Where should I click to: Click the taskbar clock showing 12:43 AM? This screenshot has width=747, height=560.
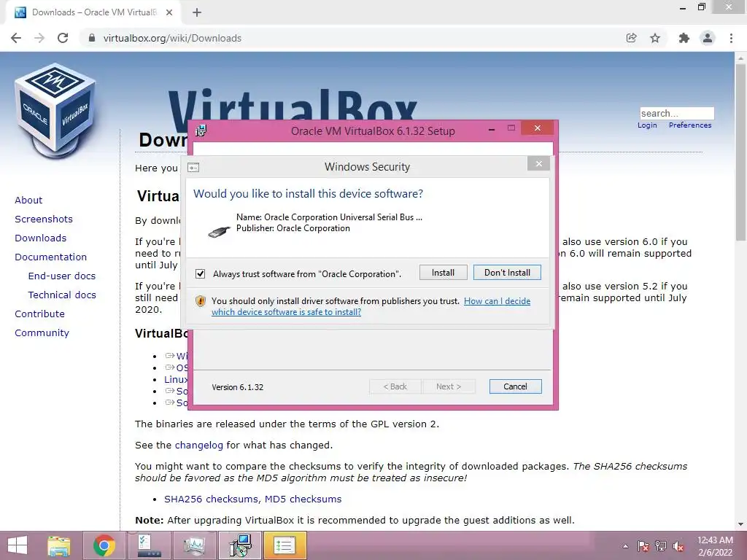tap(715, 545)
